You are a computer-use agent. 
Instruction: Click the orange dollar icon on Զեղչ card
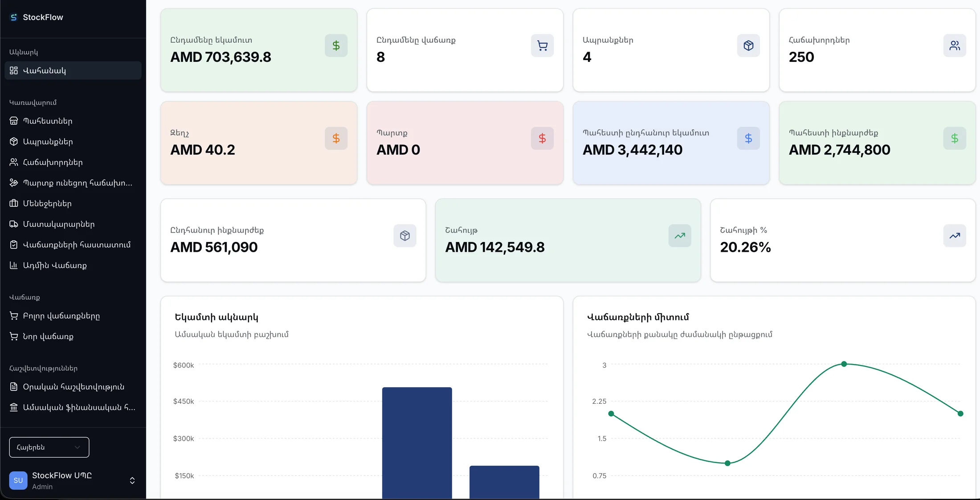(x=336, y=138)
